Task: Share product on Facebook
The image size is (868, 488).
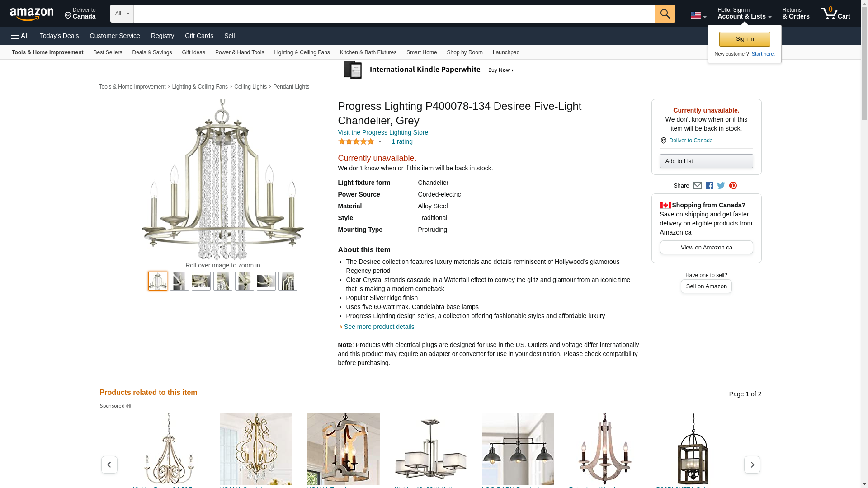Action: pyautogui.click(x=709, y=186)
